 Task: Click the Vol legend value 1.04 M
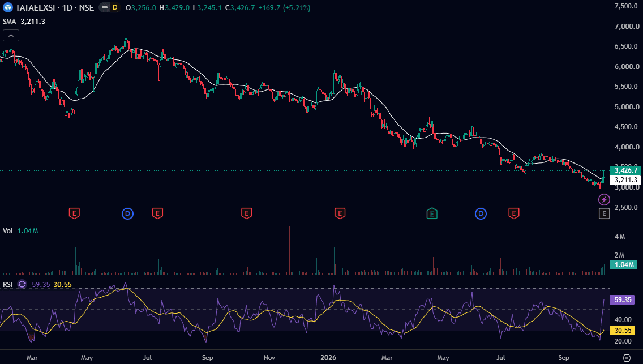point(28,231)
